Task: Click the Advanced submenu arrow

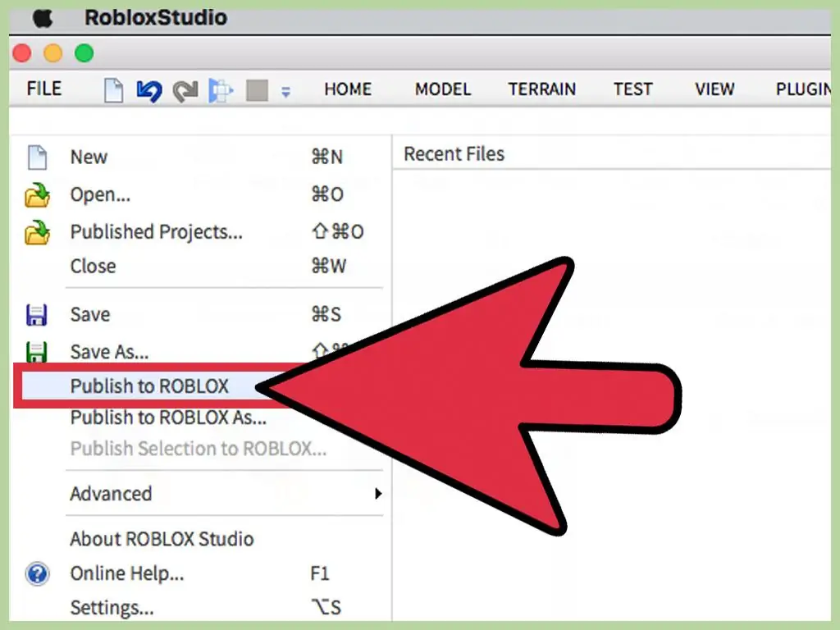Action: pos(378,493)
